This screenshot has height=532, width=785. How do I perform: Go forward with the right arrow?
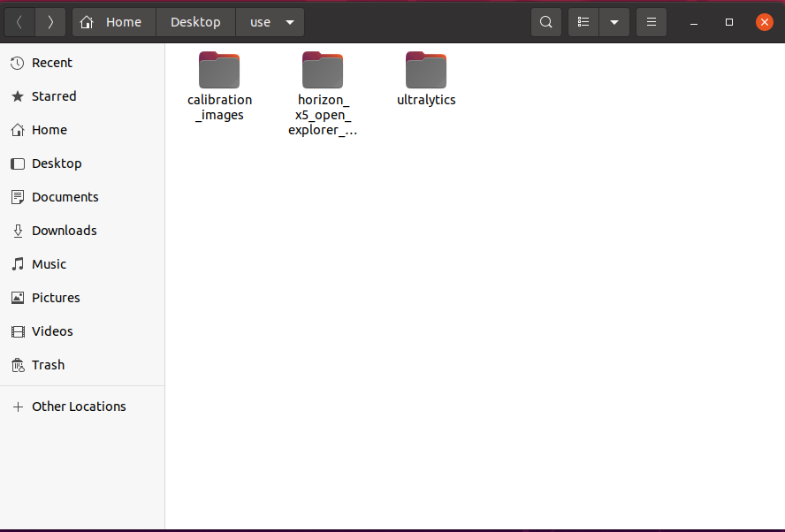coord(50,22)
